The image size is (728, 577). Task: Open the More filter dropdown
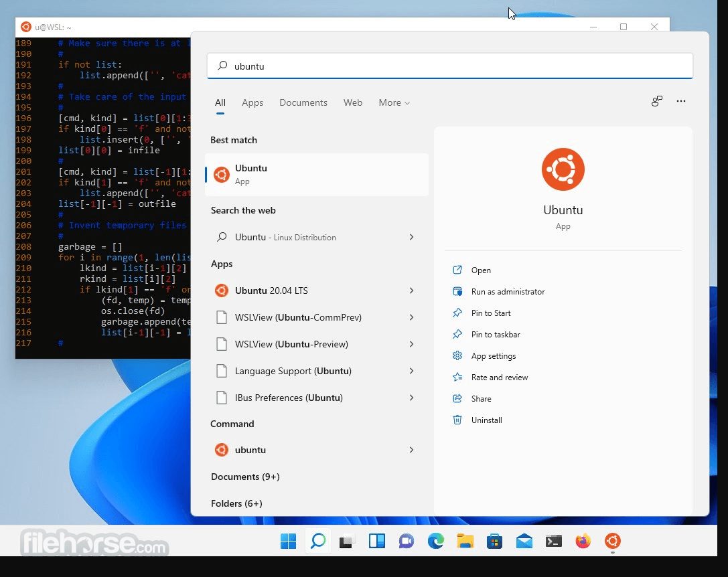[x=394, y=102]
